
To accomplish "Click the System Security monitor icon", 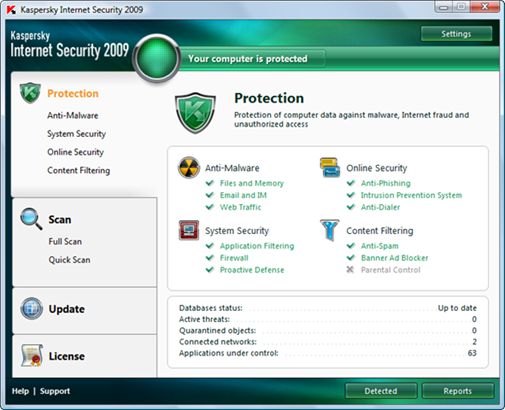I will coord(189,230).
